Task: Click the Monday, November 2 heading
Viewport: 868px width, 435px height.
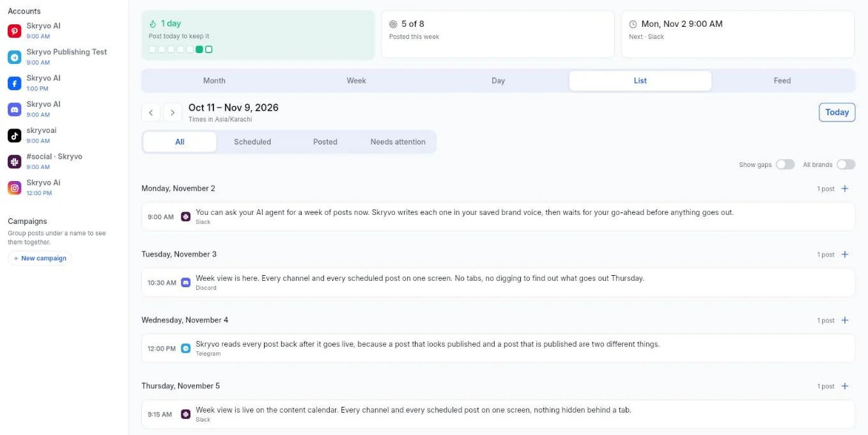Action: [x=178, y=189]
